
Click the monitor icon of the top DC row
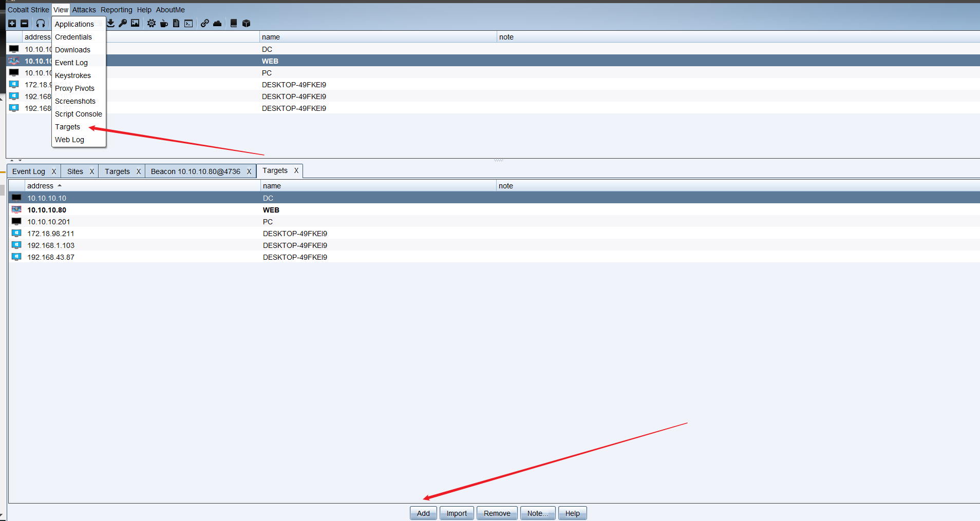pos(14,49)
